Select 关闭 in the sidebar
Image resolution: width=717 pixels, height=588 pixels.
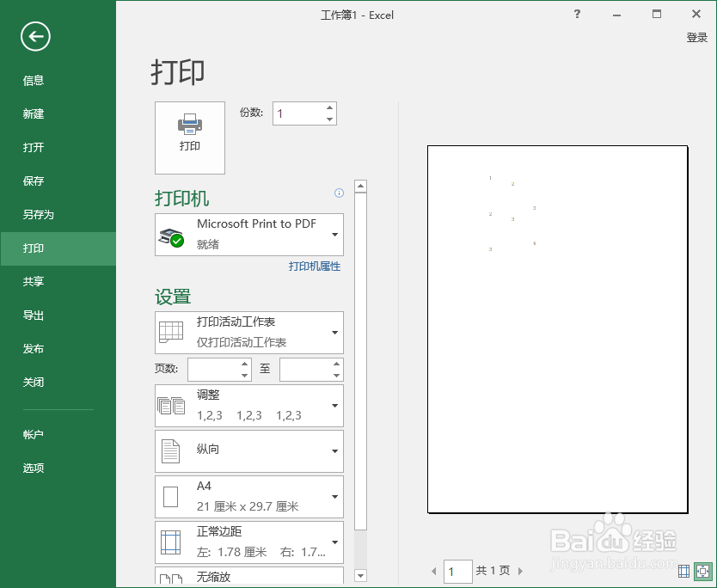pos(58,383)
